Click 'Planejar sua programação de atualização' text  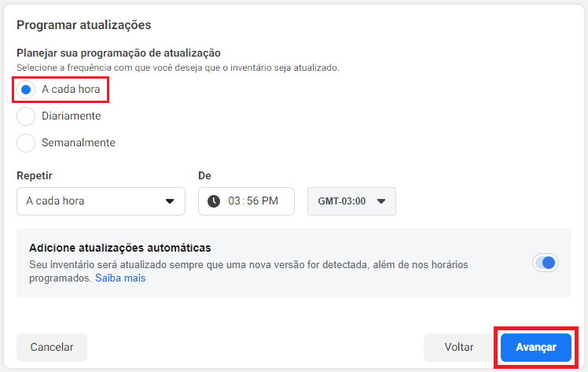tap(119, 53)
